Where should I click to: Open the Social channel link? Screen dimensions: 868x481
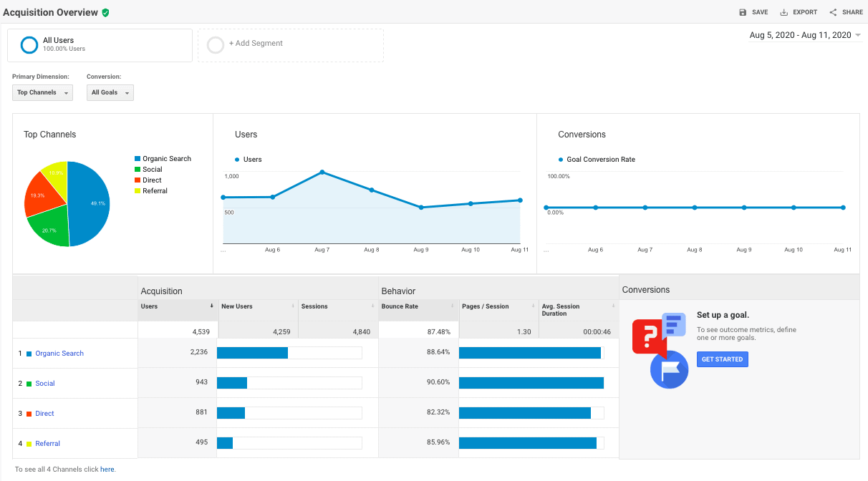tap(45, 384)
